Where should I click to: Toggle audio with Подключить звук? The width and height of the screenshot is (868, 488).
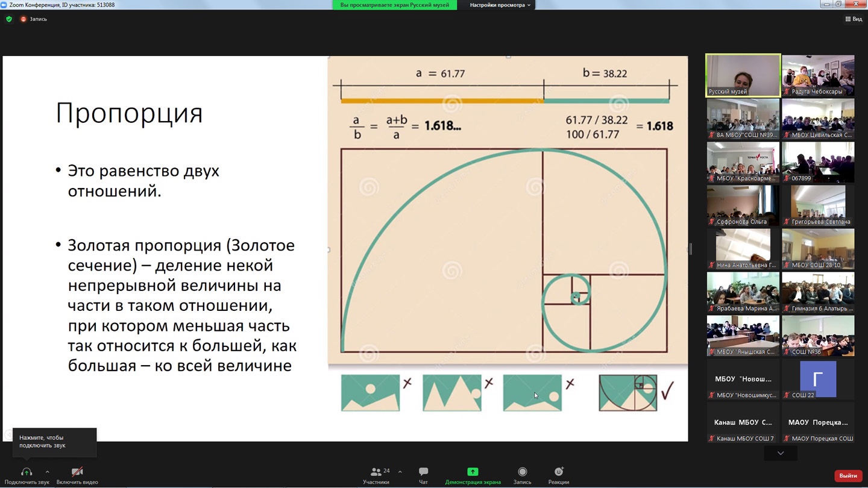(27, 475)
